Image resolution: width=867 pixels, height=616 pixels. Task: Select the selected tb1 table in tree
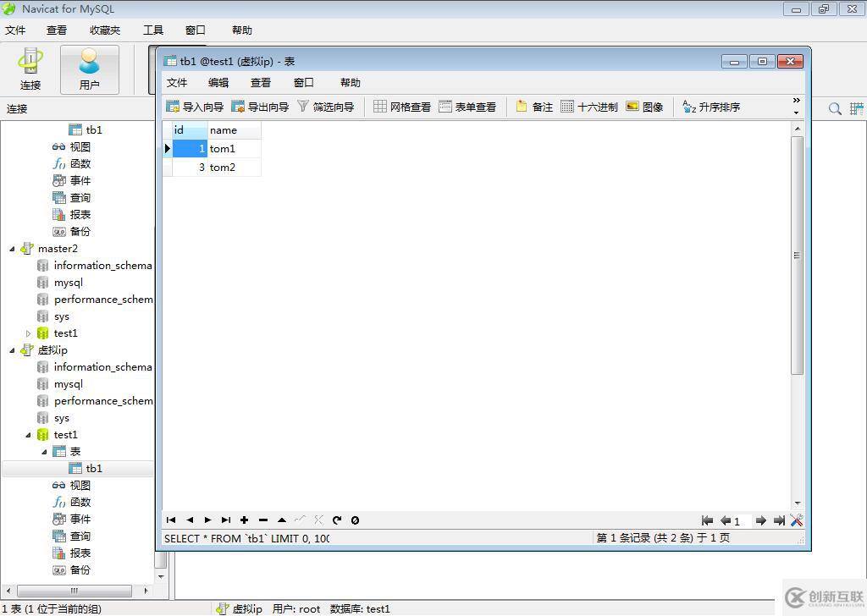point(86,469)
